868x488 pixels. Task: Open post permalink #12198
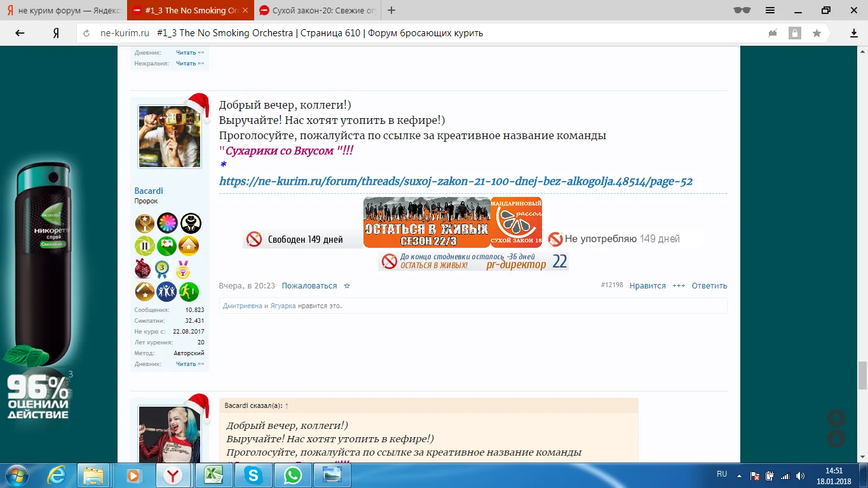click(612, 285)
